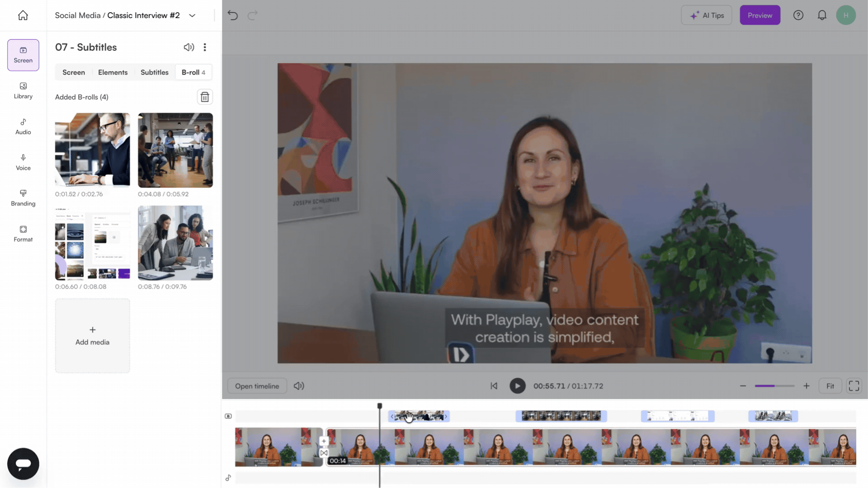Open the notifications bell

822,15
